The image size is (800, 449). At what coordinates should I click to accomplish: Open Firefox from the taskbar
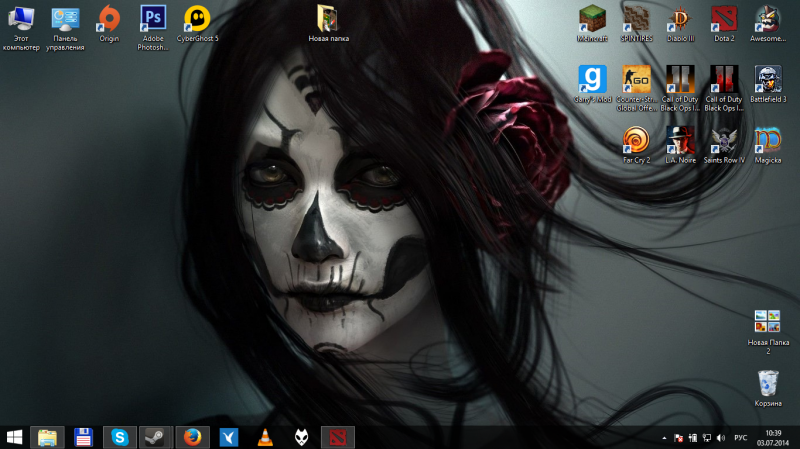[192, 437]
